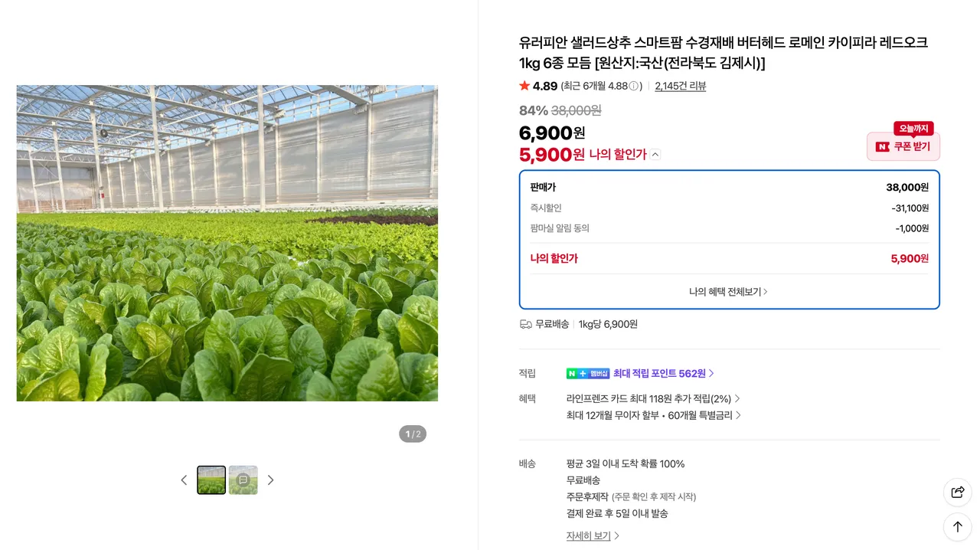Viewport: 980px width, 550px height.
Task: Open the 라인프렌즈 카드 추가 적립 benefit
Action: [652, 399]
